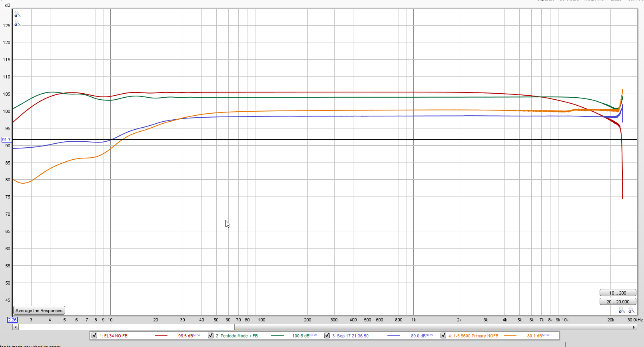Zoom out horizontally with bottom-right minus magnifier
The image size is (644, 347).
click(x=622, y=310)
